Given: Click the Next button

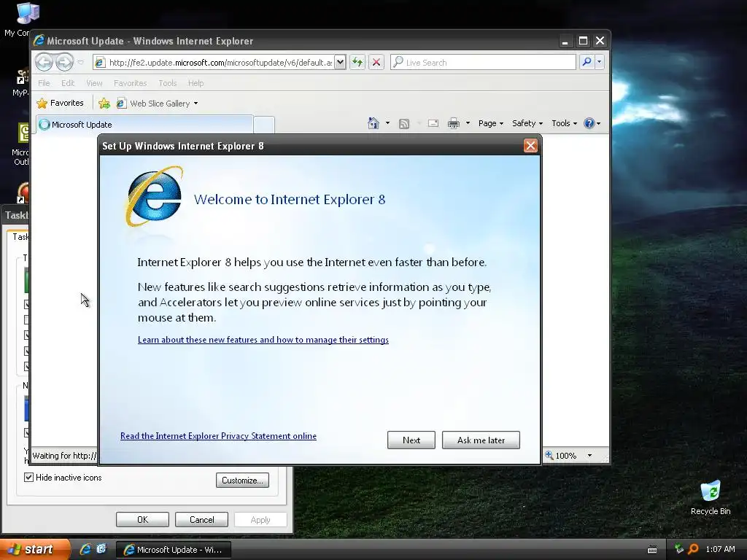Looking at the screenshot, I should point(411,440).
